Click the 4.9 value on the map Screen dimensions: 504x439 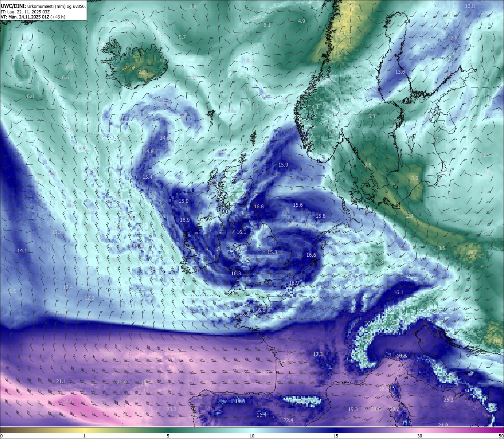302,21
